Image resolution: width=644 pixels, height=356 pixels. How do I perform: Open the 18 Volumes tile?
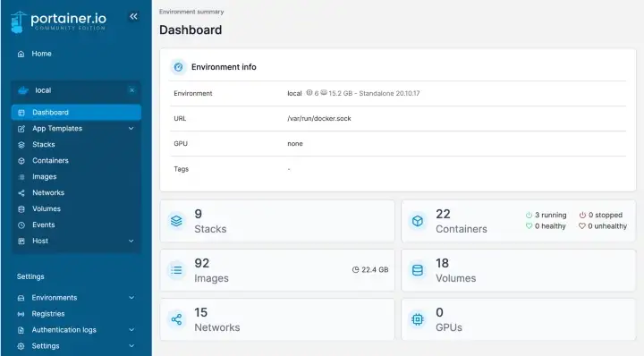pos(518,270)
